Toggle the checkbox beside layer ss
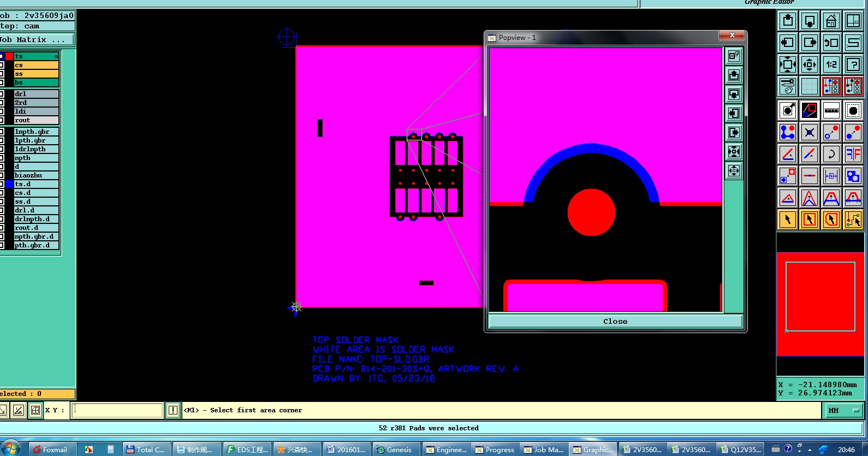868x456 pixels. tap(2, 74)
